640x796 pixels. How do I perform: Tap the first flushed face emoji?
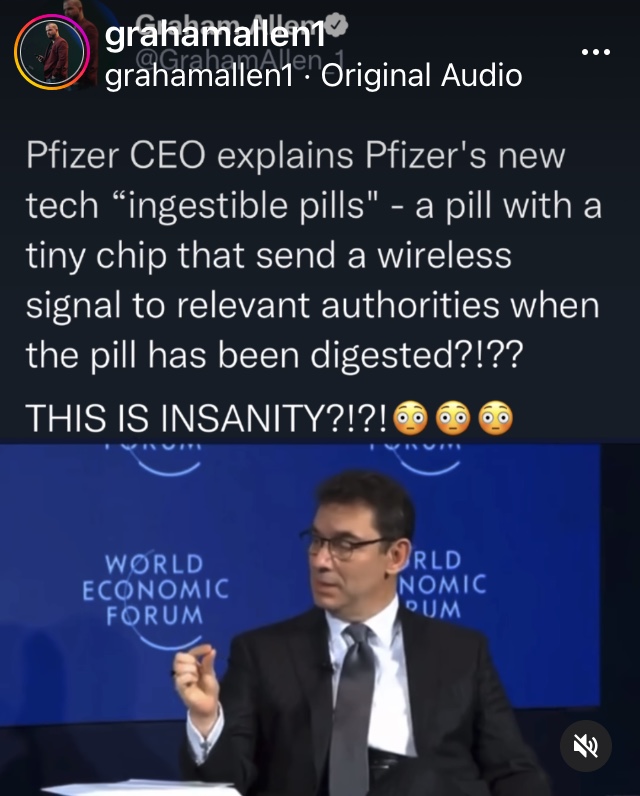411,418
